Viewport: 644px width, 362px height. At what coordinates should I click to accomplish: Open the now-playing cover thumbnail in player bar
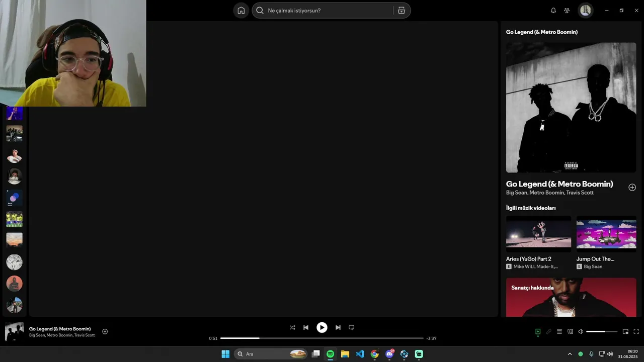click(14, 331)
